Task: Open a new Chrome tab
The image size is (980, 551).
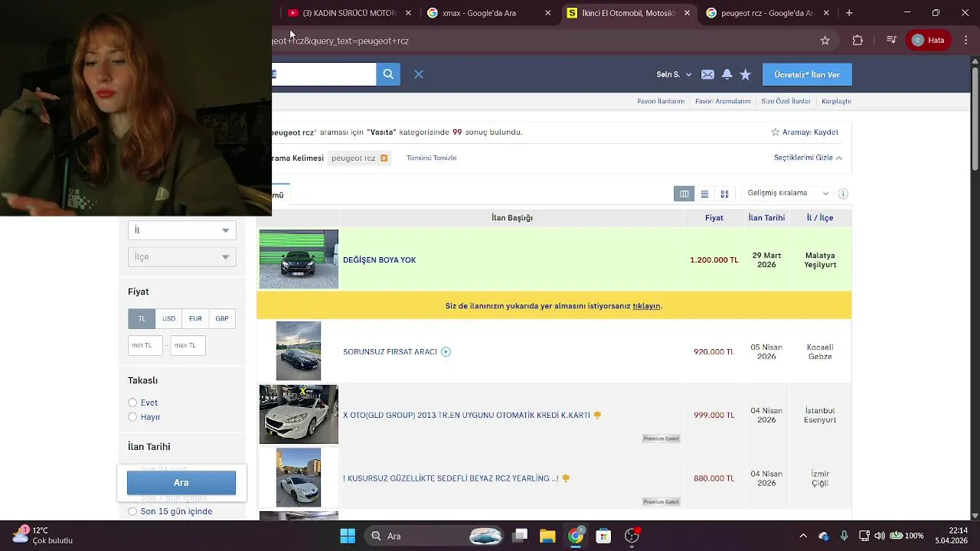Action: (849, 13)
